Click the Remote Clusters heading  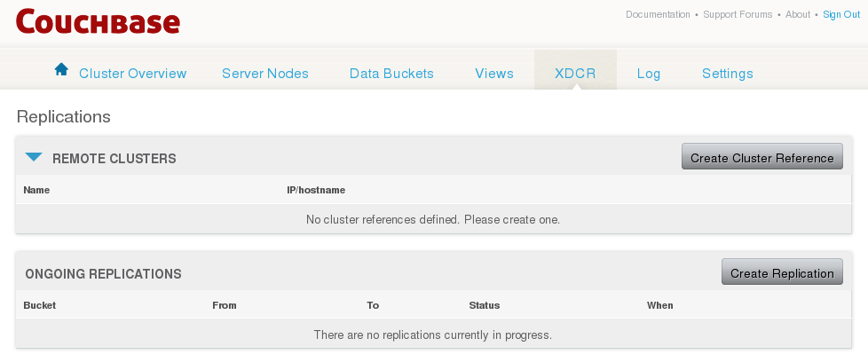click(114, 159)
